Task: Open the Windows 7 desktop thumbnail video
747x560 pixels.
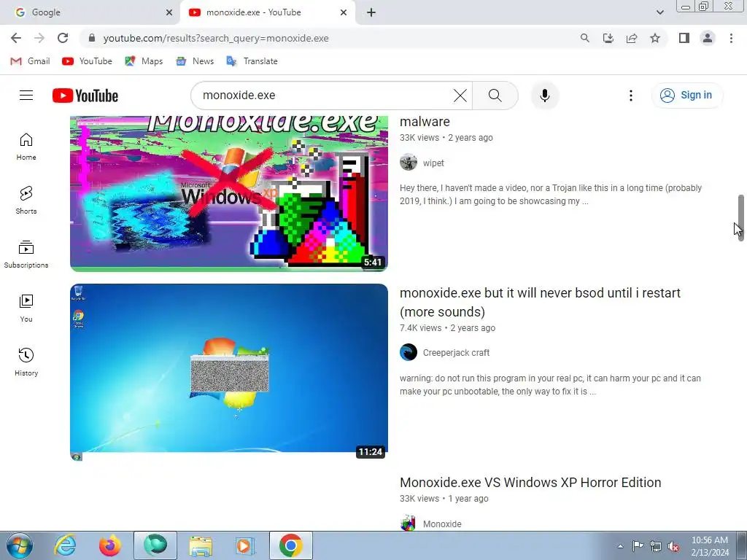Action: (x=228, y=373)
